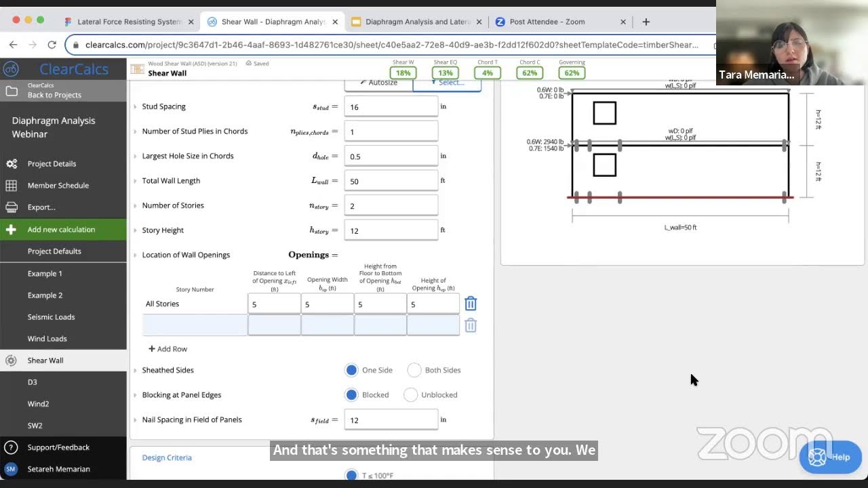Reload the page
Image resolution: width=868 pixels, height=488 pixels.
pos(52,45)
